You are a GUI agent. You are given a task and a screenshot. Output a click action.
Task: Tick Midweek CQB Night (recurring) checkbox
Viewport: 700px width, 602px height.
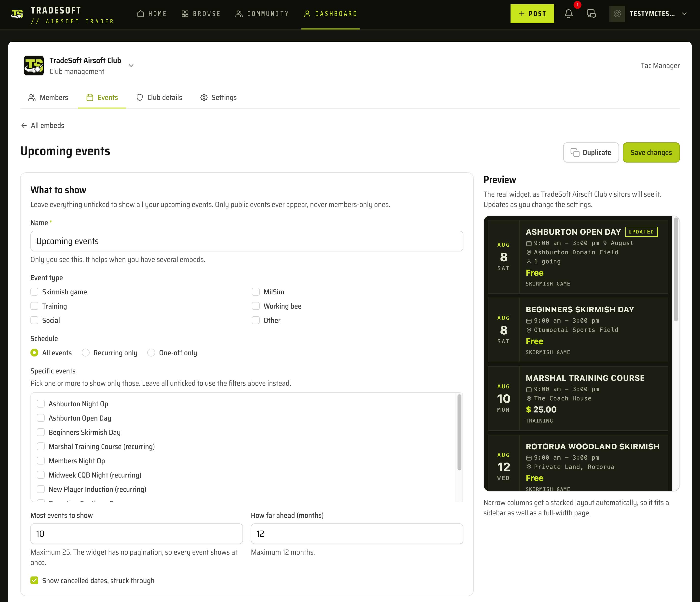(x=41, y=475)
